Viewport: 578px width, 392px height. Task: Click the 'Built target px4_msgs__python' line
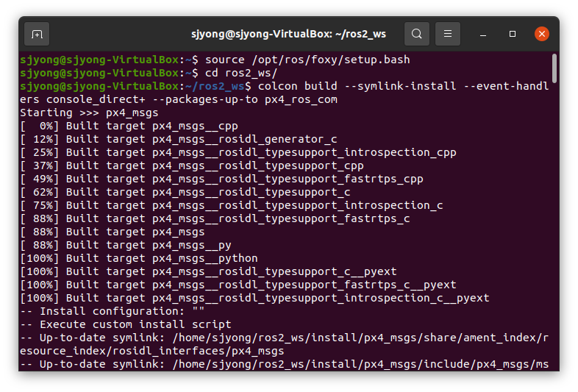tap(139, 259)
